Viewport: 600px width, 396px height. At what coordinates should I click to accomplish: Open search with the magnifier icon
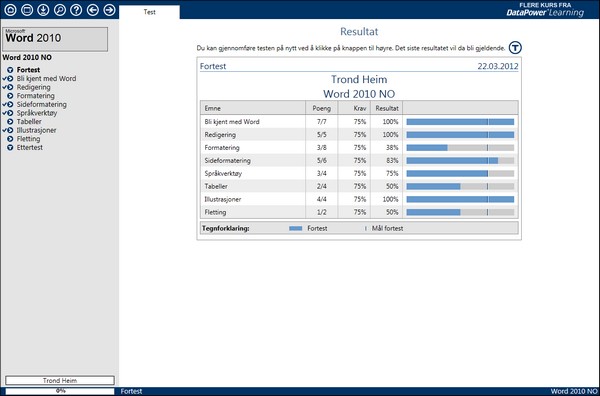click(60, 10)
